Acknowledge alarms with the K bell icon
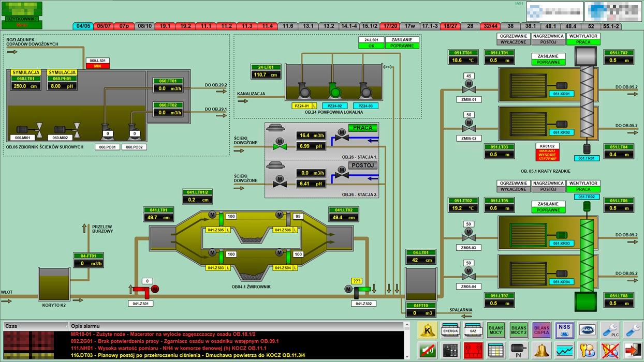Viewport: 644px width, 362px height. click(428, 330)
